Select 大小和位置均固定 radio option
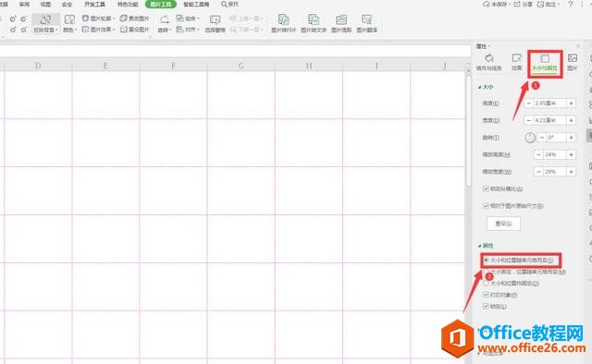Screen dimensions: 592x364 click(x=486, y=283)
